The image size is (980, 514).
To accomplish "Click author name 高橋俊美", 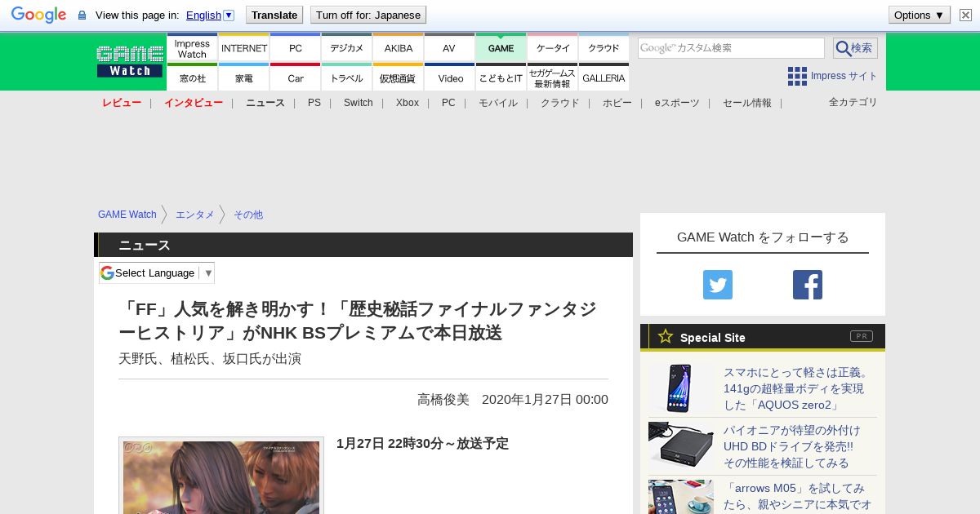I will (x=443, y=400).
